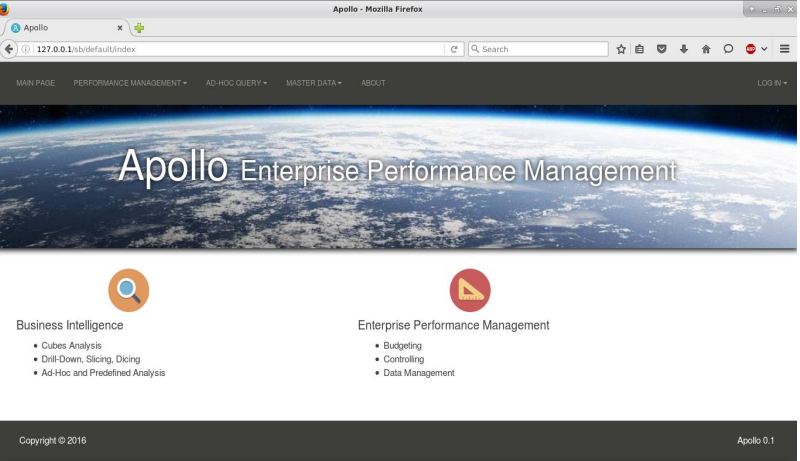
Task: Close the Apollo tab
Action: pos(120,28)
